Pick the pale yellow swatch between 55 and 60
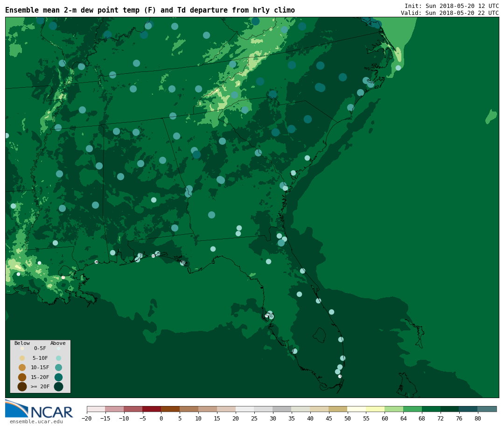The width and height of the screenshot is (504, 427). [375, 409]
